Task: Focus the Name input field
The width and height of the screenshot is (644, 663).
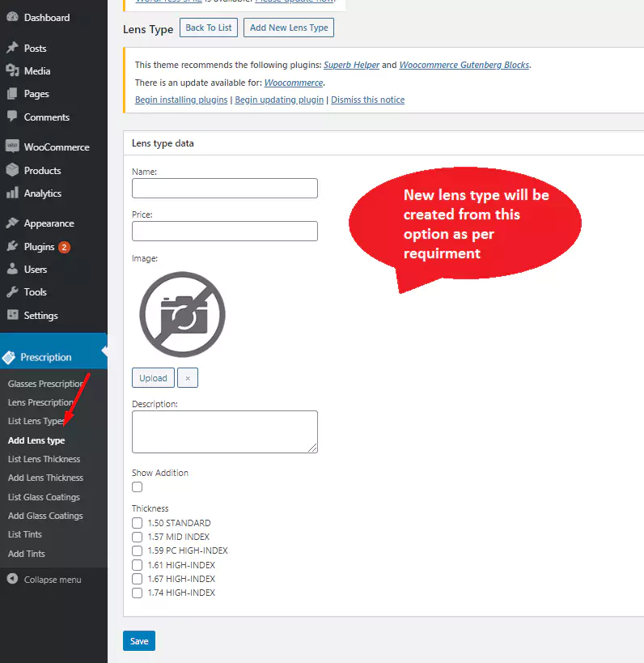Action: (x=225, y=188)
